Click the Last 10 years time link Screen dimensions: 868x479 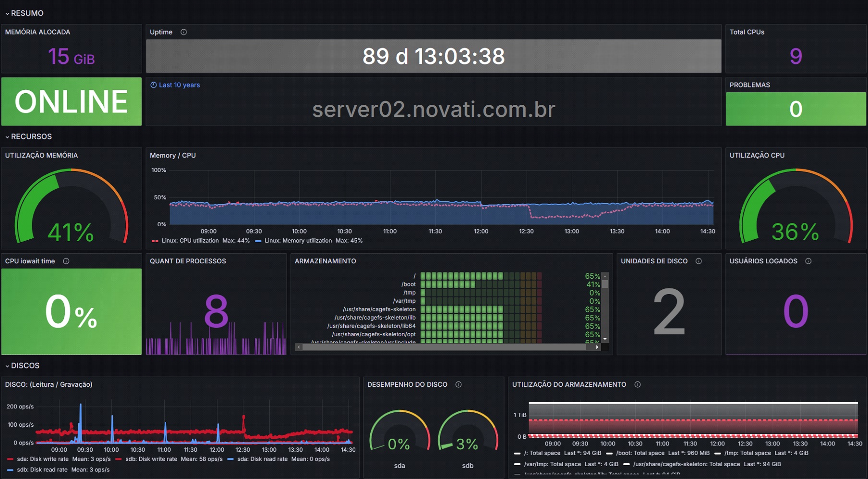[179, 85]
